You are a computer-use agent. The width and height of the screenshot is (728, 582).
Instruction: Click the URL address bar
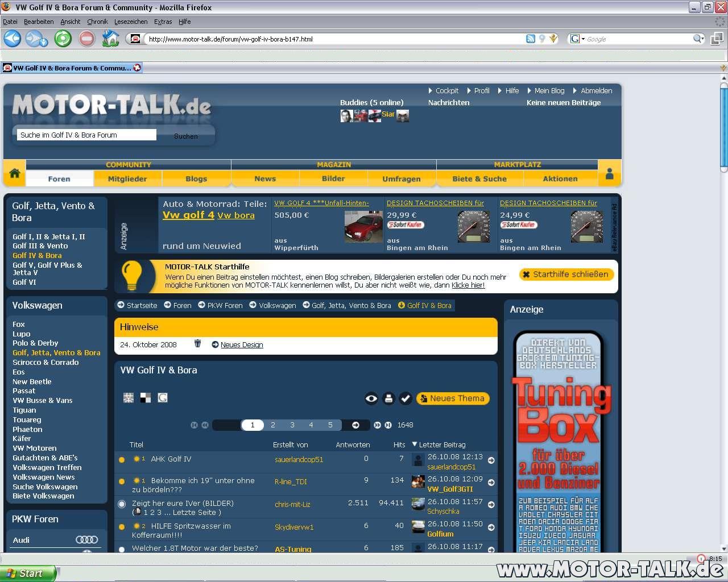pos(336,39)
